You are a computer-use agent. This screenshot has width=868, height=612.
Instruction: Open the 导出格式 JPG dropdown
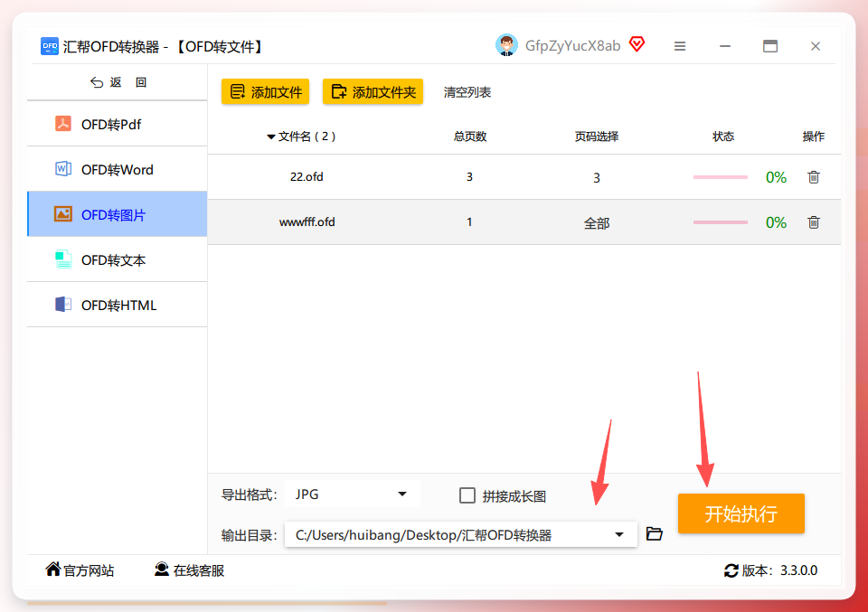(353, 494)
